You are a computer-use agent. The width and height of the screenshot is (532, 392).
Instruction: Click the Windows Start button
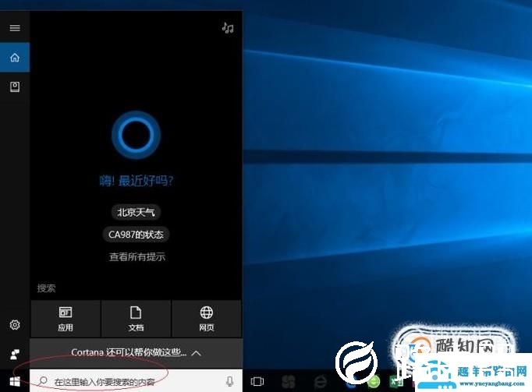[x=14, y=381]
